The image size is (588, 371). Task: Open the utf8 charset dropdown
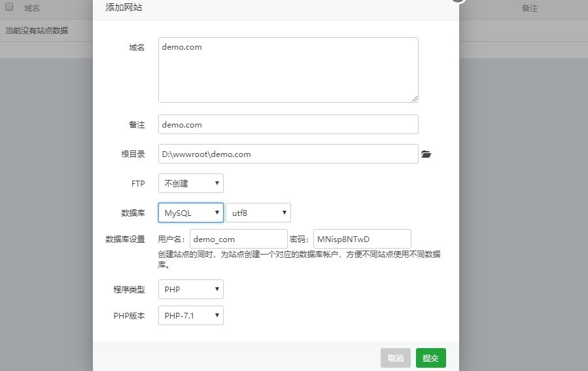point(258,213)
